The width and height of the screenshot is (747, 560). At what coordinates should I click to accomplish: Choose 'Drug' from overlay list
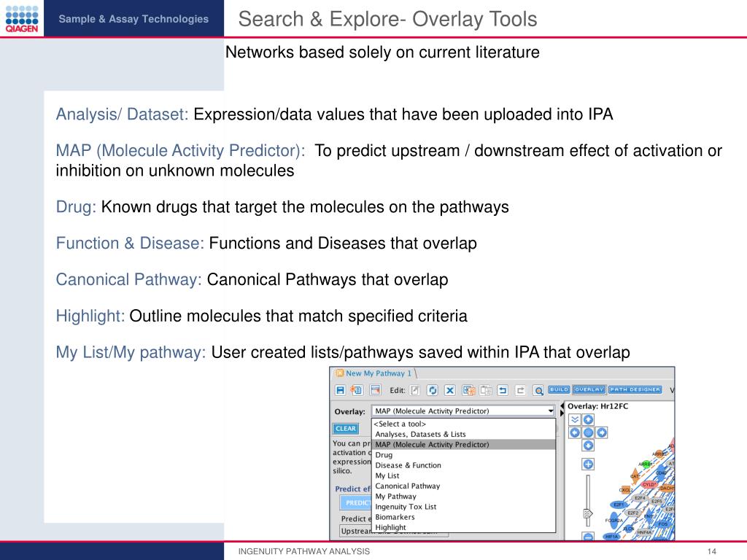click(463, 455)
